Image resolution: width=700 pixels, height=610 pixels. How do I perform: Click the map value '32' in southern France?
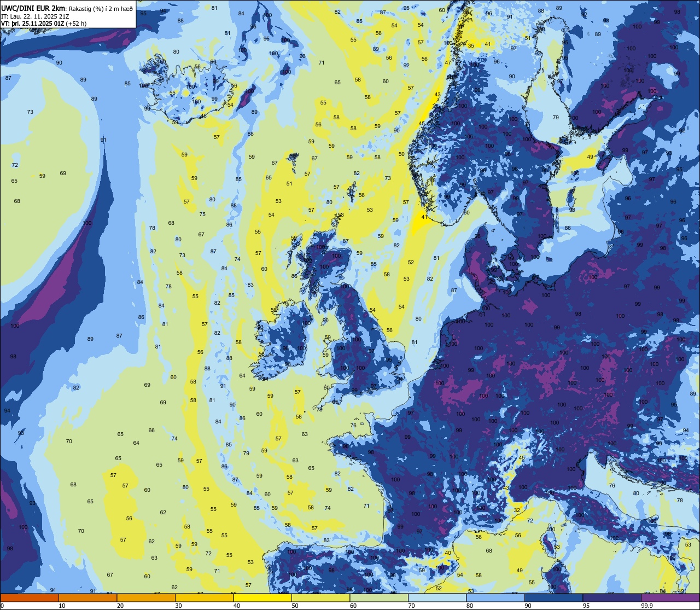[x=517, y=510]
